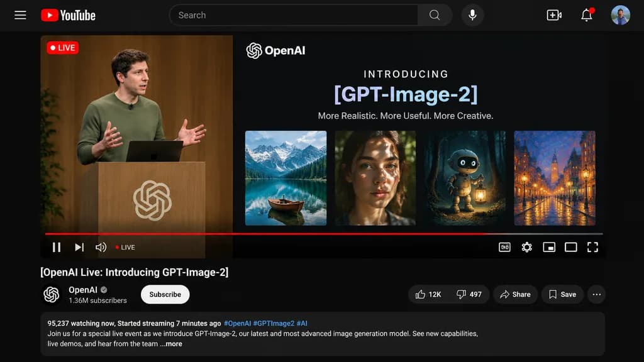Like this video with thumbs up
The width and height of the screenshot is (644, 362).
(x=428, y=294)
